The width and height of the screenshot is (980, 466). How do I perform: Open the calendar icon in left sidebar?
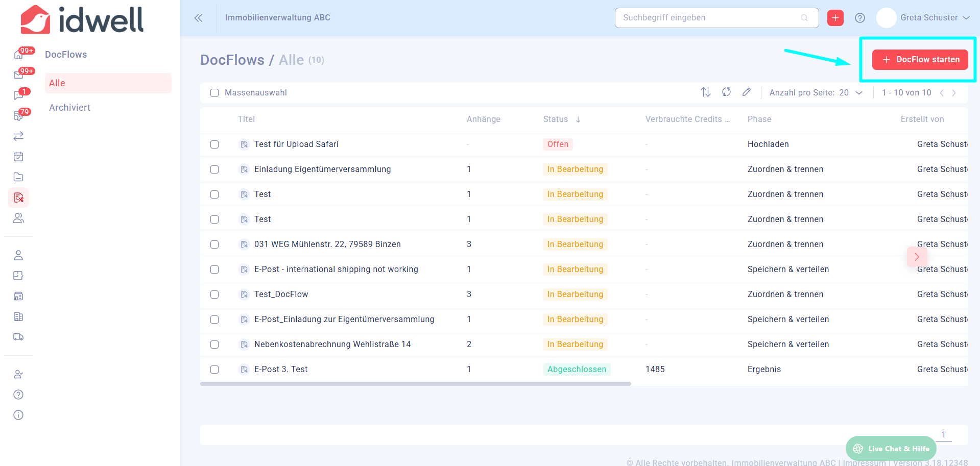pos(18,157)
